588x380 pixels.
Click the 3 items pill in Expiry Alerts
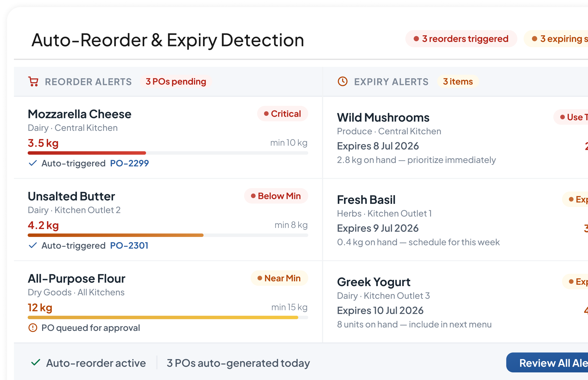458,81
